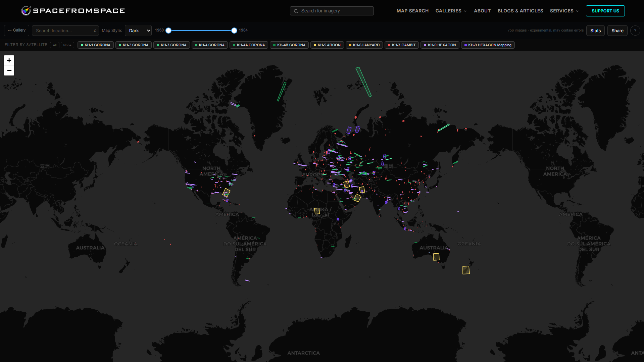The width and height of the screenshot is (644, 362).
Task: Click the SpaceFromSpace logo icon
Action: coord(26,10)
